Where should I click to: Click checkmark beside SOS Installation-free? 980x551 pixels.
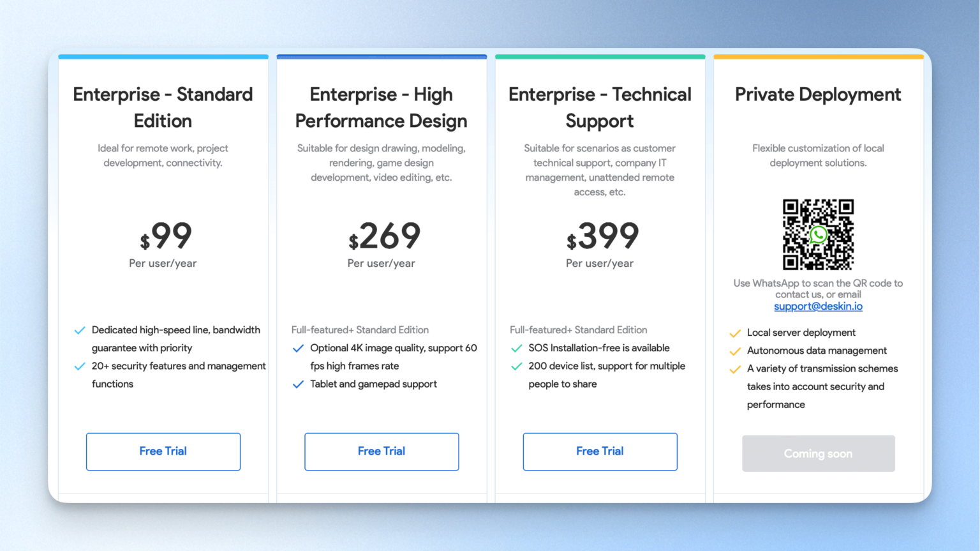pyautogui.click(x=517, y=349)
